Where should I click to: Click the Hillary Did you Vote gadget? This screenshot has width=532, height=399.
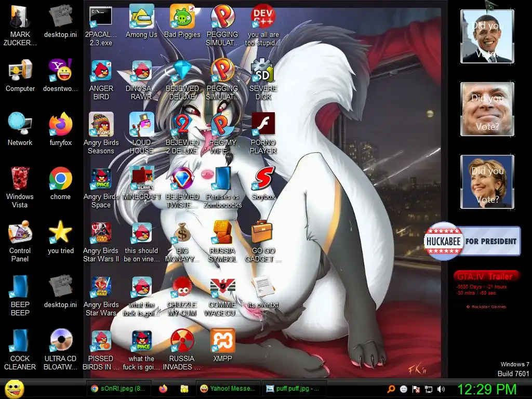[x=487, y=181]
